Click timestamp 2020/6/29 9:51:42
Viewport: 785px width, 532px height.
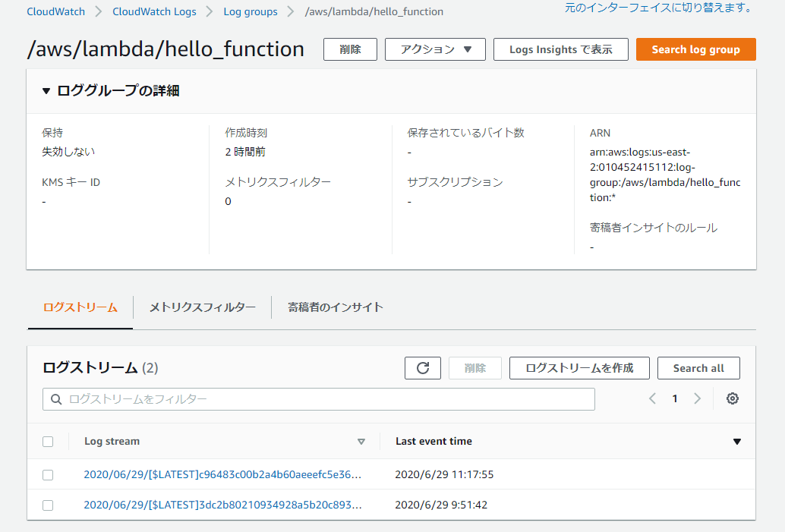coord(441,505)
